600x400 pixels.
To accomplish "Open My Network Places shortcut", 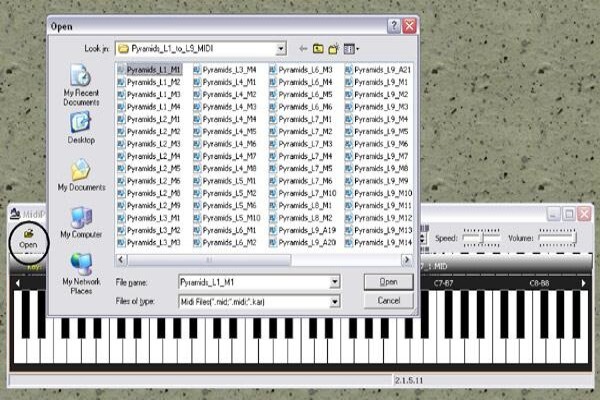I will tap(81, 273).
